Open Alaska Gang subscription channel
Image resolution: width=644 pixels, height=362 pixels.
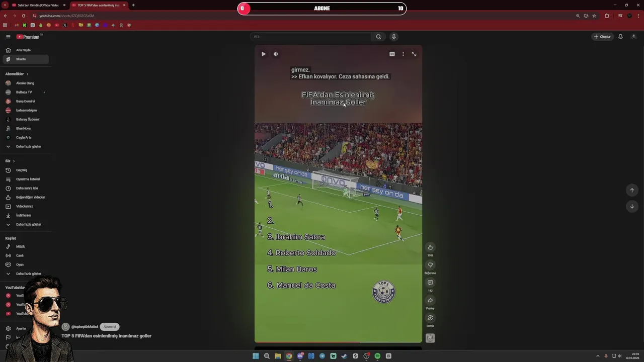tap(25, 83)
